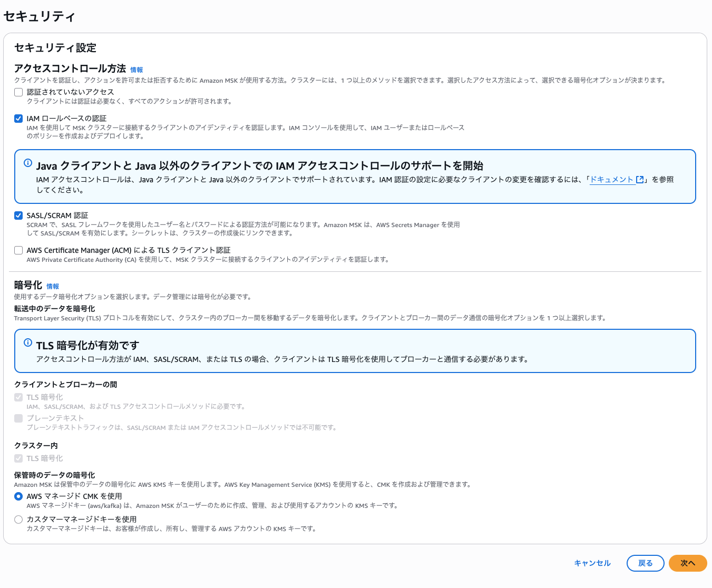Enable ACM による TLS クライアント認証 checkbox
The width and height of the screenshot is (712, 588).
(x=18, y=250)
